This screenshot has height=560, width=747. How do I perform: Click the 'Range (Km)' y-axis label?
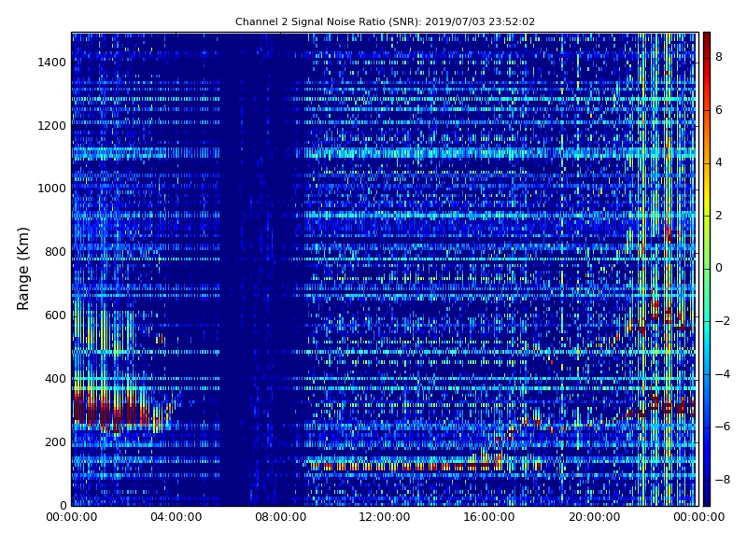coord(22,269)
